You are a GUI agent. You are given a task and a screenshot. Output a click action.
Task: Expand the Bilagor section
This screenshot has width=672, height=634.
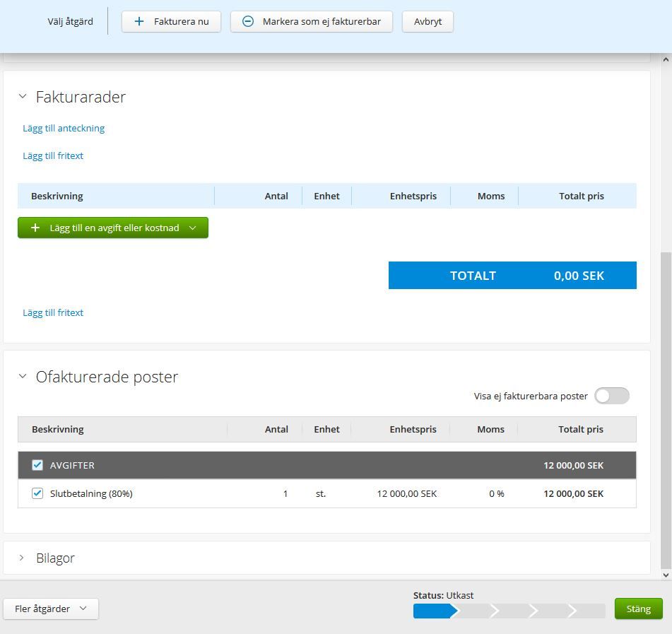click(21, 558)
